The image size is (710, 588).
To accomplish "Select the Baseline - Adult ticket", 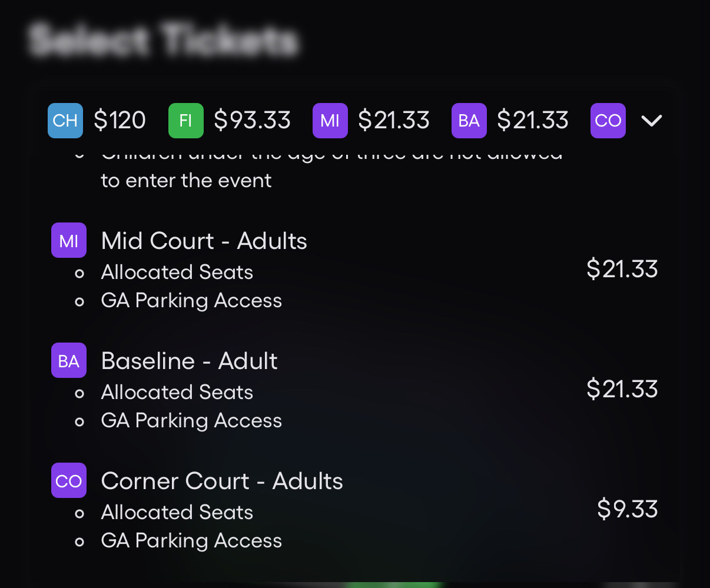I will (x=189, y=361).
